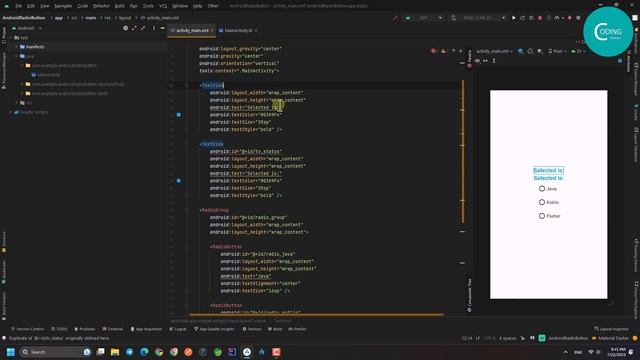The width and height of the screenshot is (640, 360).
Task: Click the night mode icon in preview toolbar
Action: click(x=540, y=51)
